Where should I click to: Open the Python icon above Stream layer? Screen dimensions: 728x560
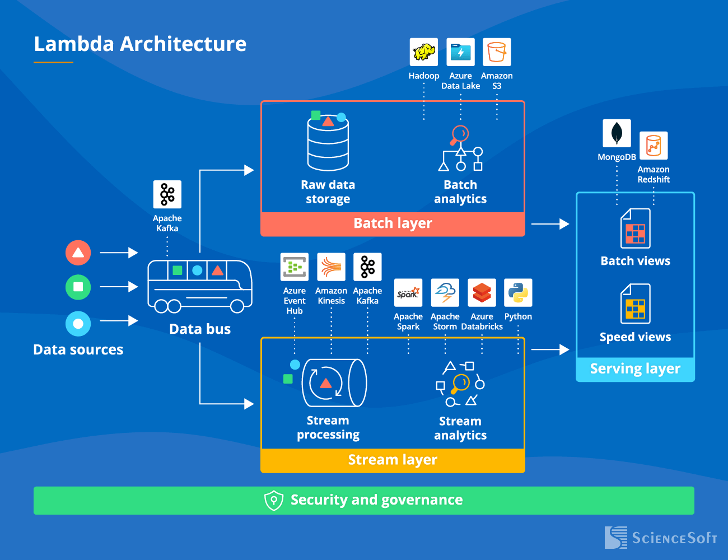[x=517, y=292]
